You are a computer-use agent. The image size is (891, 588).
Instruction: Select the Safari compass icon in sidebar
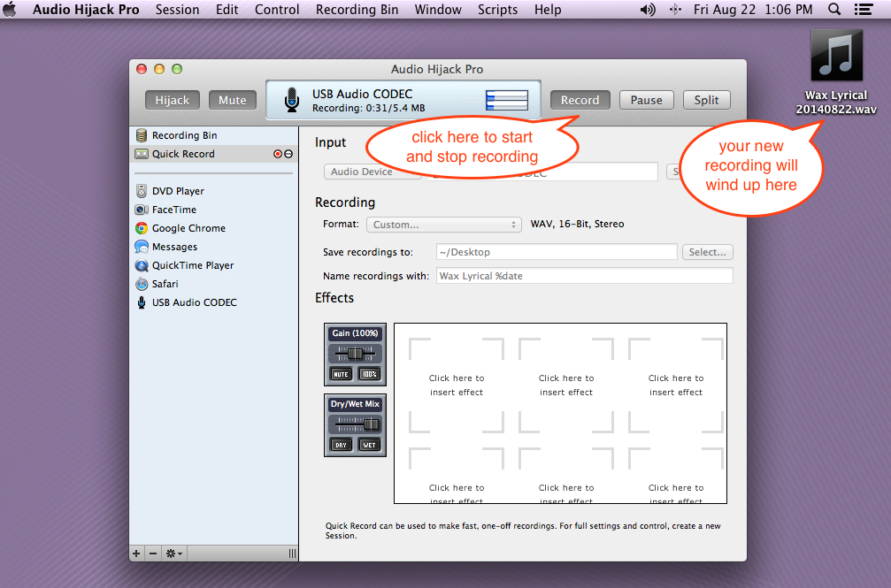click(x=142, y=284)
